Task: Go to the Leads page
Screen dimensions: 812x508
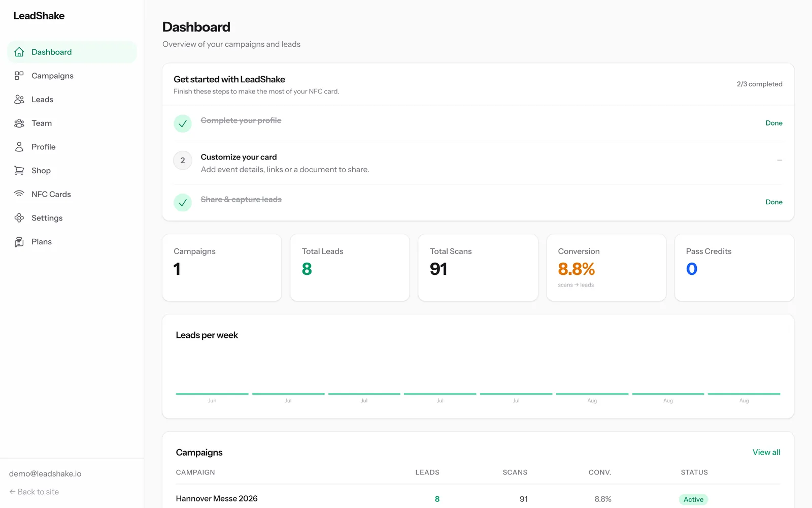Action: (72, 100)
